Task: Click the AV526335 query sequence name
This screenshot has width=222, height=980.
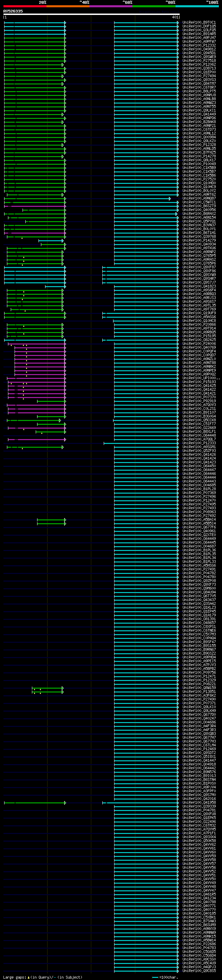Action: point(13,11)
